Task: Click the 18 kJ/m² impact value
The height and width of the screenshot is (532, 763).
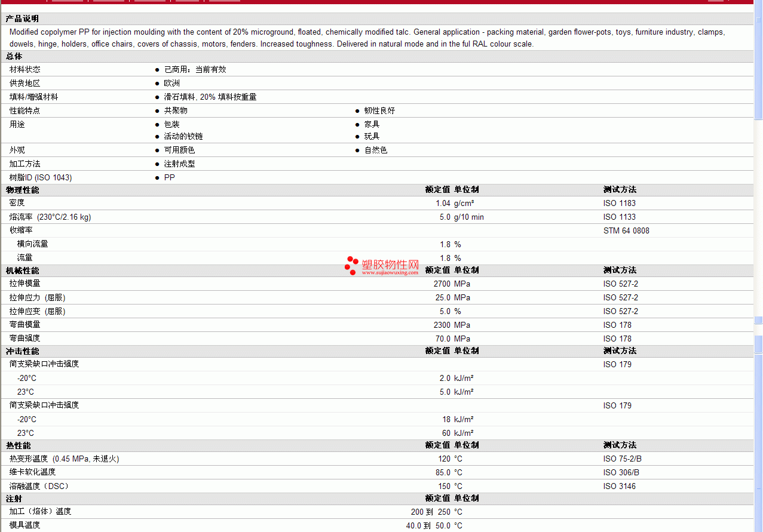Action: pyautogui.click(x=458, y=419)
